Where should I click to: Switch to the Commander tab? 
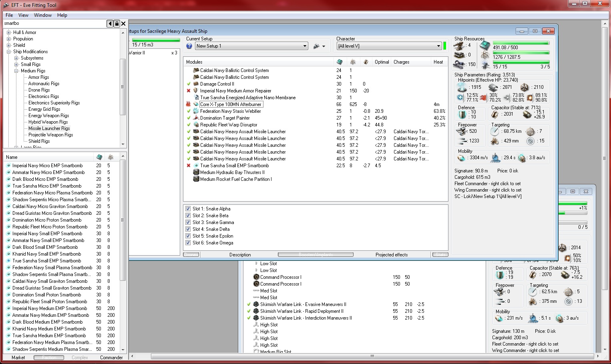tap(111, 358)
